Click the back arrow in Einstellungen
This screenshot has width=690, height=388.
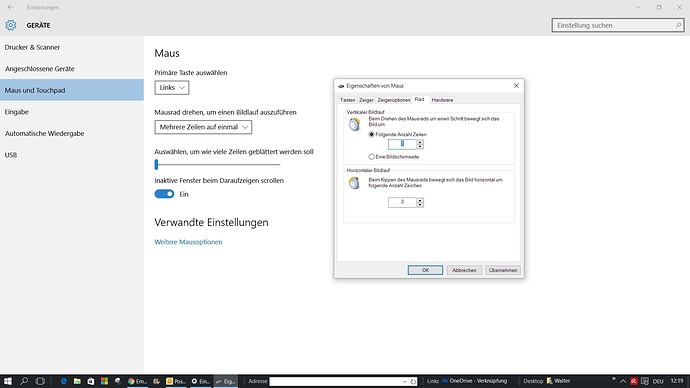tap(11, 7)
